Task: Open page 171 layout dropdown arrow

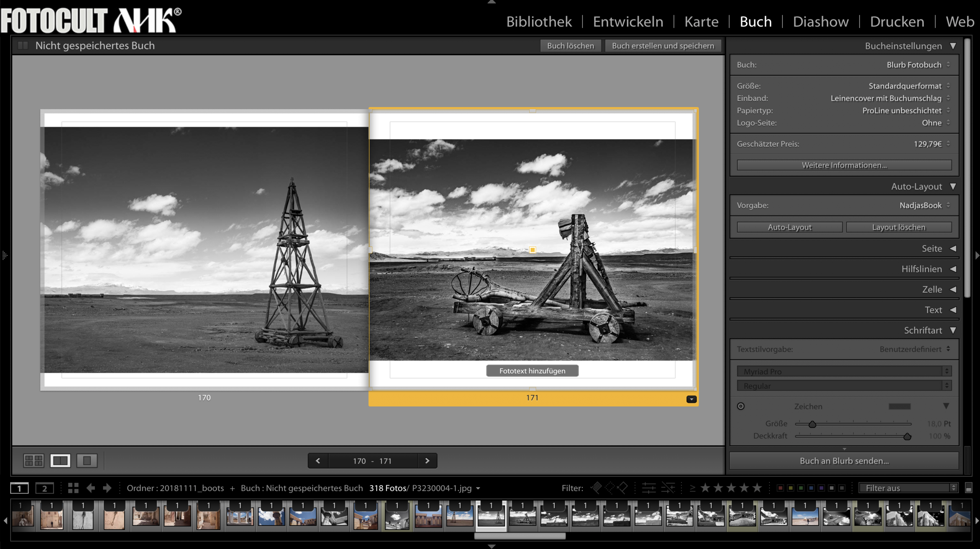Action: [x=691, y=399]
